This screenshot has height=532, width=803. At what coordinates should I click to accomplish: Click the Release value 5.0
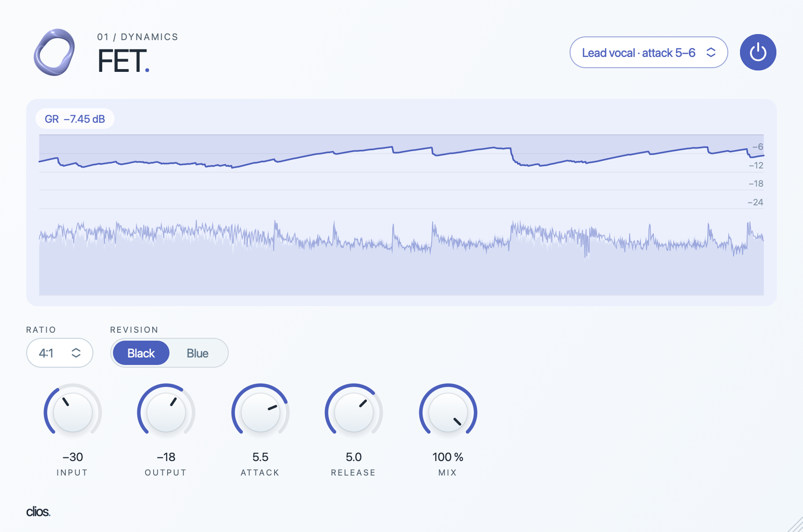(354, 457)
